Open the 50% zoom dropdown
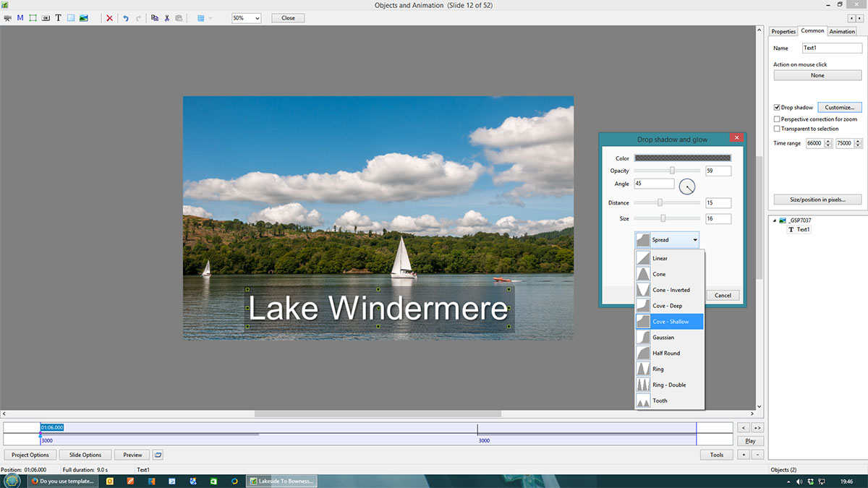Screen dimensions: 868x488 tap(246, 18)
